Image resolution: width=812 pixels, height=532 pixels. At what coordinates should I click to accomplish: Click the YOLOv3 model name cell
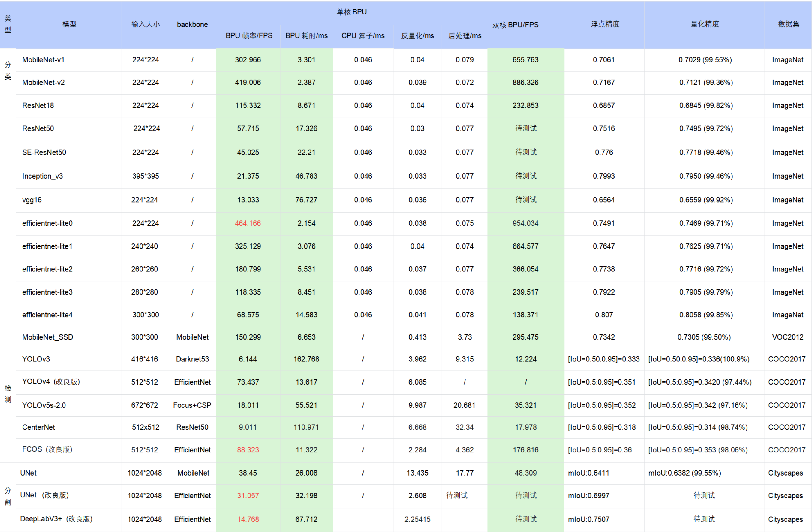click(36, 359)
